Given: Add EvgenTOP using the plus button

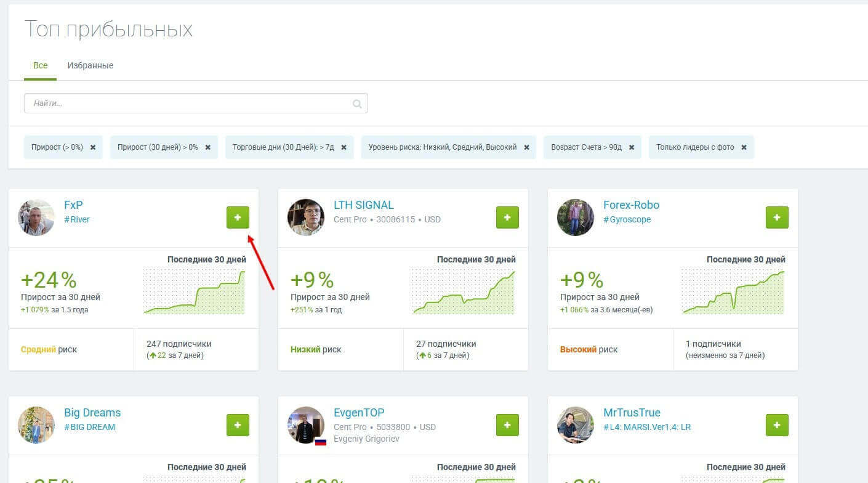Looking at the screenshot, I should [507, 425].
